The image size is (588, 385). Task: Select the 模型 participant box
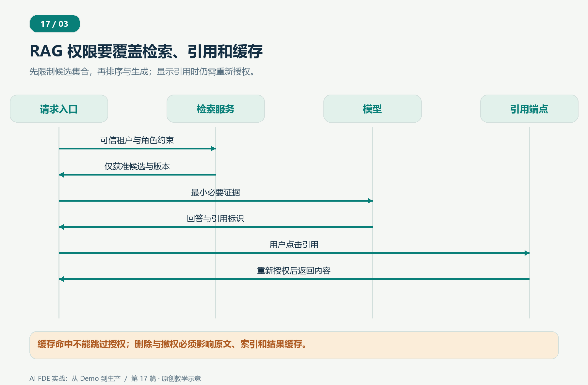[x=372, y=109]
